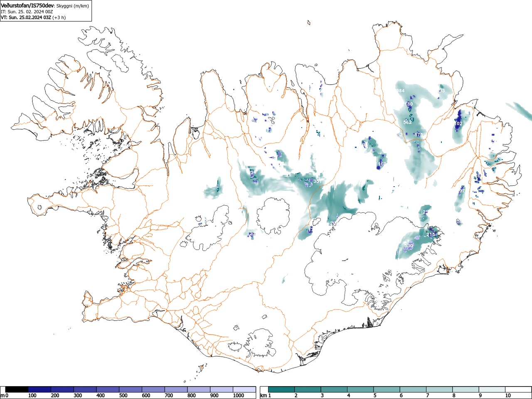
Task: Click the '530' visibility value on the map
Action: [x=409, y=246]
